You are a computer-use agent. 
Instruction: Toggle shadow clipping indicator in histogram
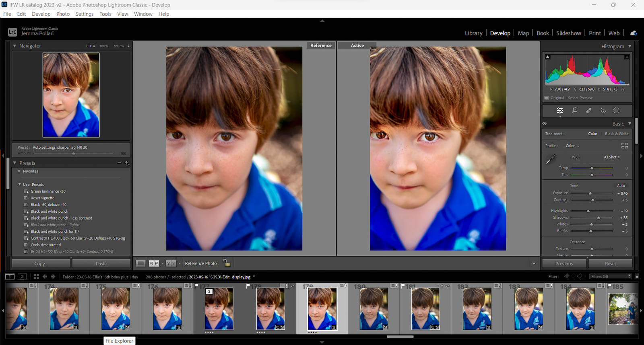[x=547, y=57]
